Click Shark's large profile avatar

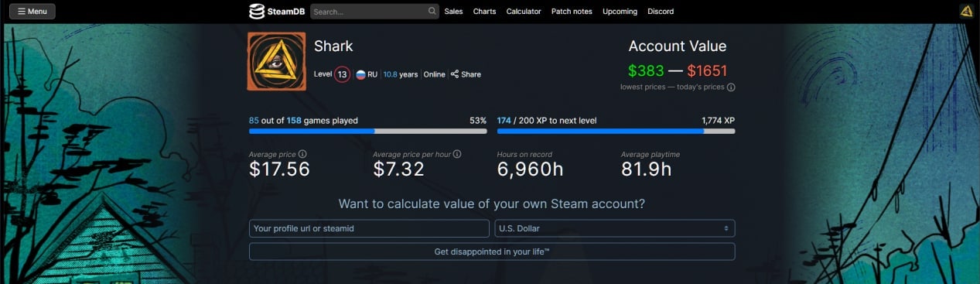(277, 61)
